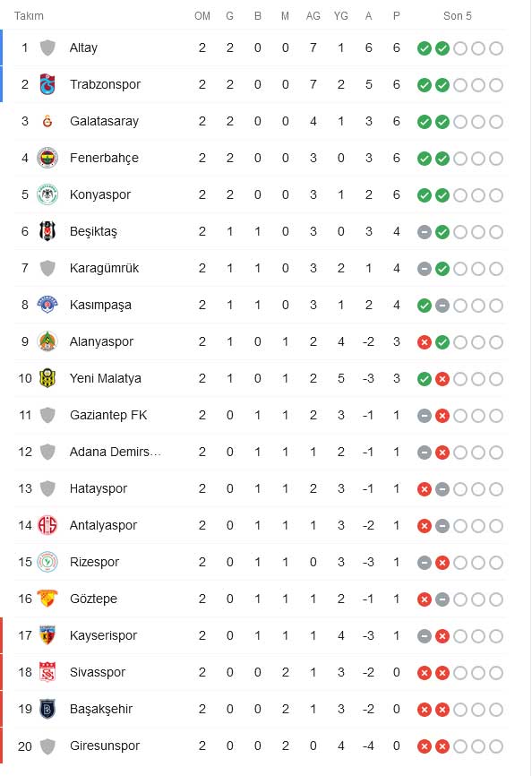This screenshot has width=532, height=776.
Task: Open the Yeni Malatya team page
Action: tap(101, 378)
